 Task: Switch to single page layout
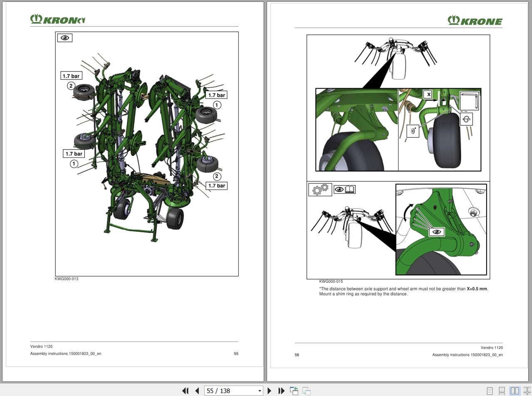(491, 391)
